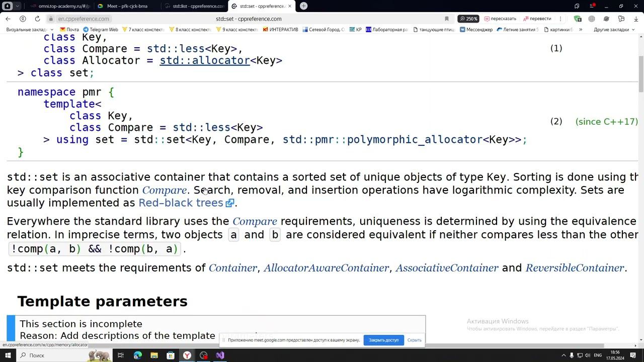Close the std::set cppreference tab

289,6
